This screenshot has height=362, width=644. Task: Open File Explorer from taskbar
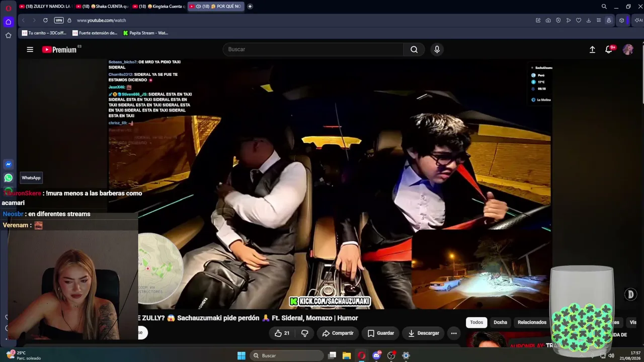tap(347, 355)
